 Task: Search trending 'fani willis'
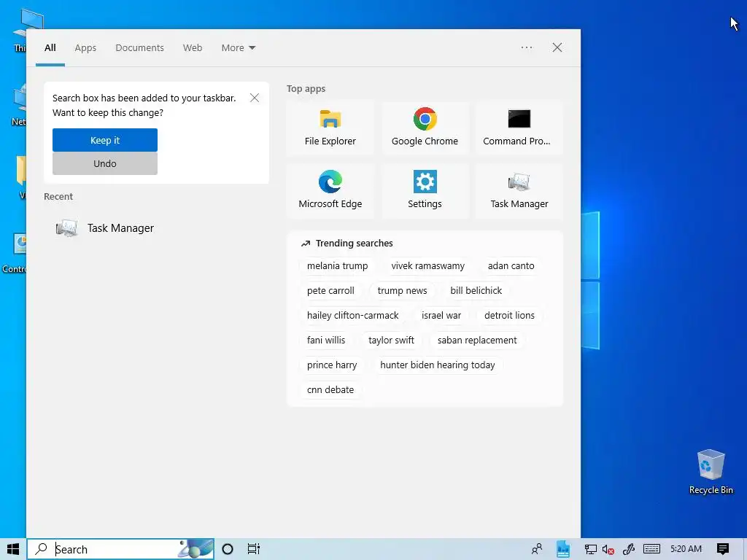point(326,340)
